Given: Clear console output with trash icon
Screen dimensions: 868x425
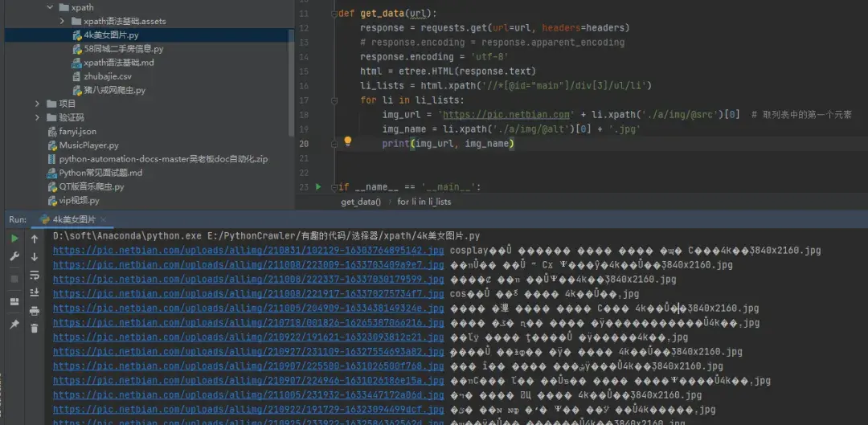Looking at the screenshot, I should pos(35,328).
